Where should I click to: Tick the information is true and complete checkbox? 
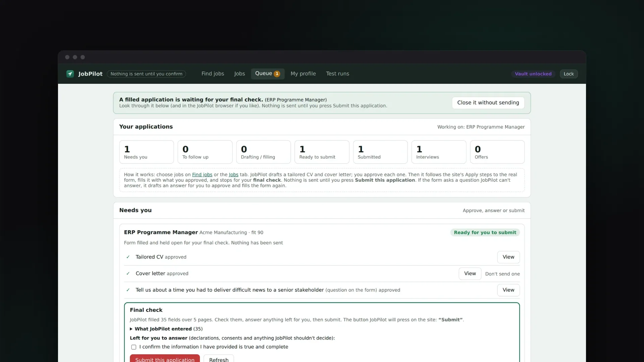(134, 347)
